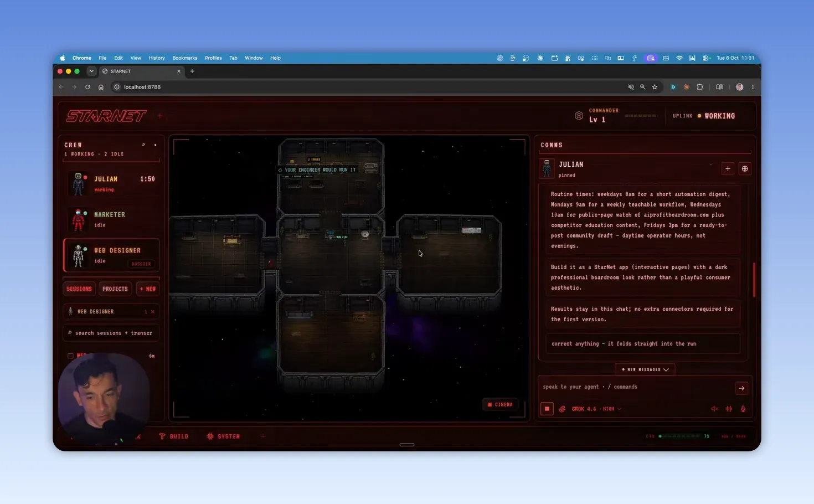Open the Bookmarks menu in Chrome
Screen dimensions: 814x504
[x=184, y=58]
